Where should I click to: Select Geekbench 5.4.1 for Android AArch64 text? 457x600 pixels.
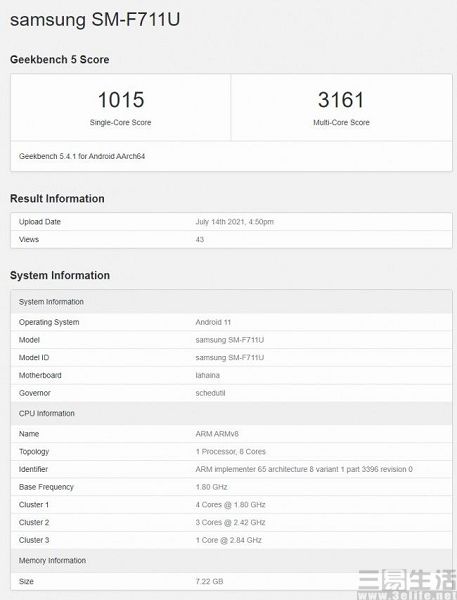(x=82, y=156)
